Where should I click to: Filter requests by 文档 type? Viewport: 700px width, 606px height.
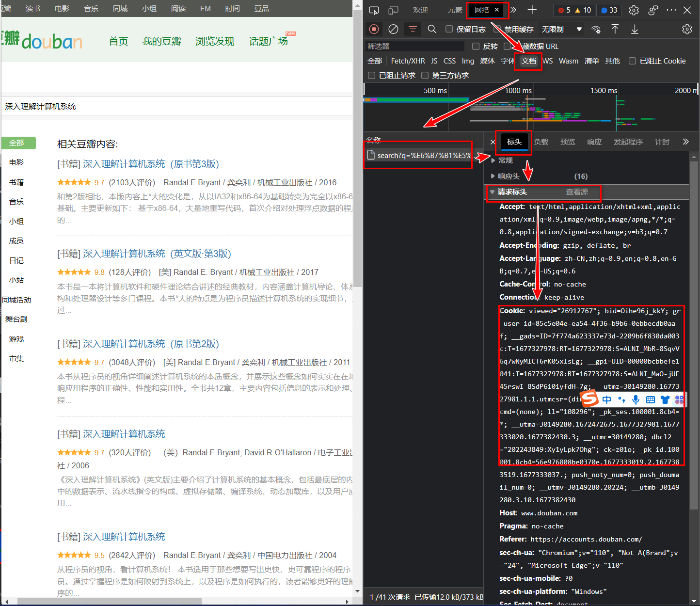(529, 61)
